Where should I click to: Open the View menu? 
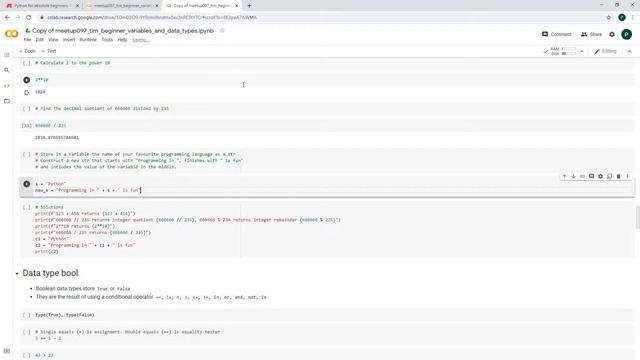pos(53,40)
